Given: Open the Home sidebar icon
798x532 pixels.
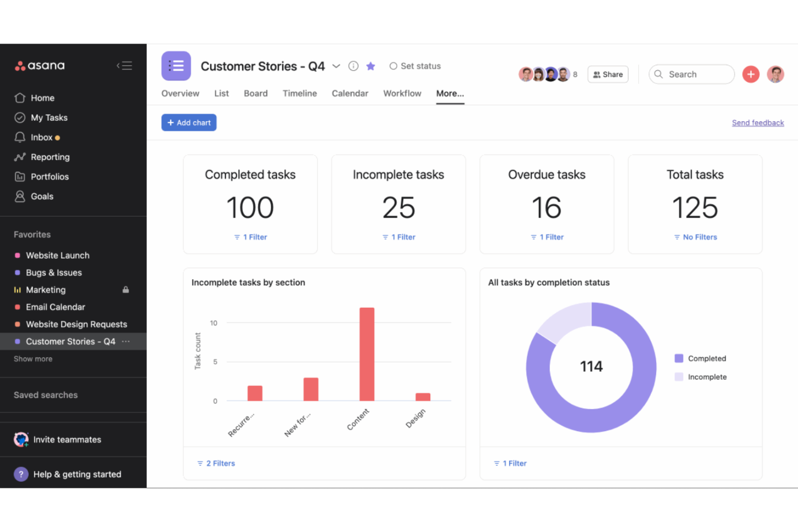Looking at the screenshot, I should point(43,98).
